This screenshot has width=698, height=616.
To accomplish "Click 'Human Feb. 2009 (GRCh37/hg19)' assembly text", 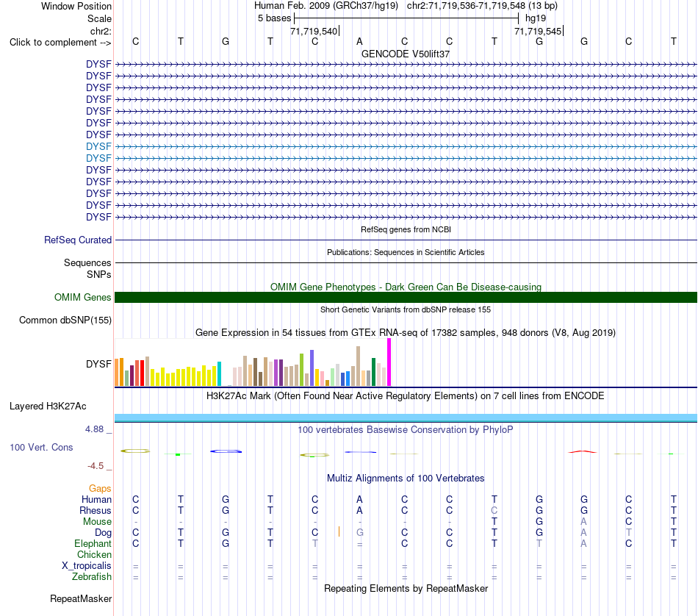I will coord(325,6).
